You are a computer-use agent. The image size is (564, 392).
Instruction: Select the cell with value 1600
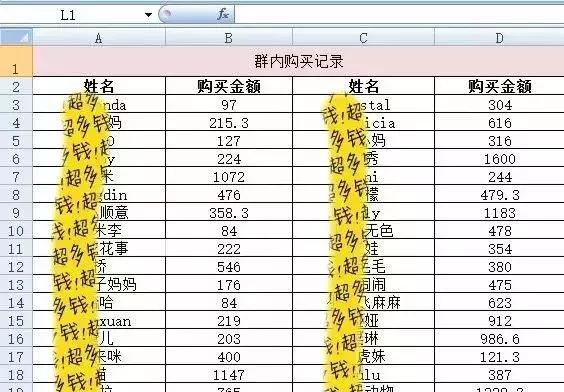499,158
